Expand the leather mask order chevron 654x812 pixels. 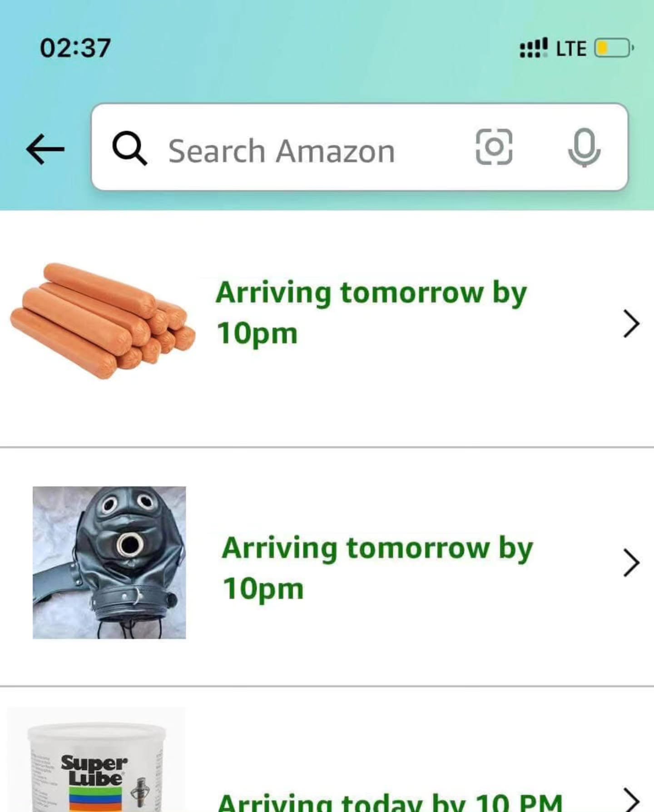[x=631, y=563]
